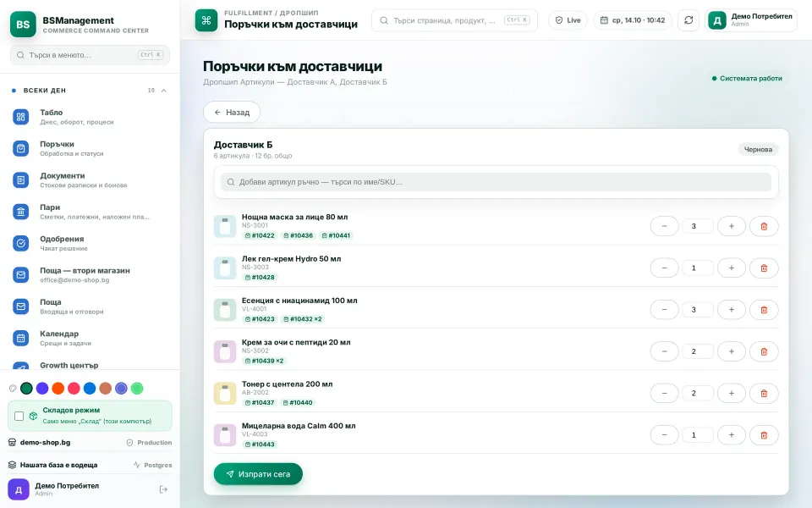Open Одобрения in the sidebar
Viewport: 812px width, 508px height.
(x=90, y=244)
